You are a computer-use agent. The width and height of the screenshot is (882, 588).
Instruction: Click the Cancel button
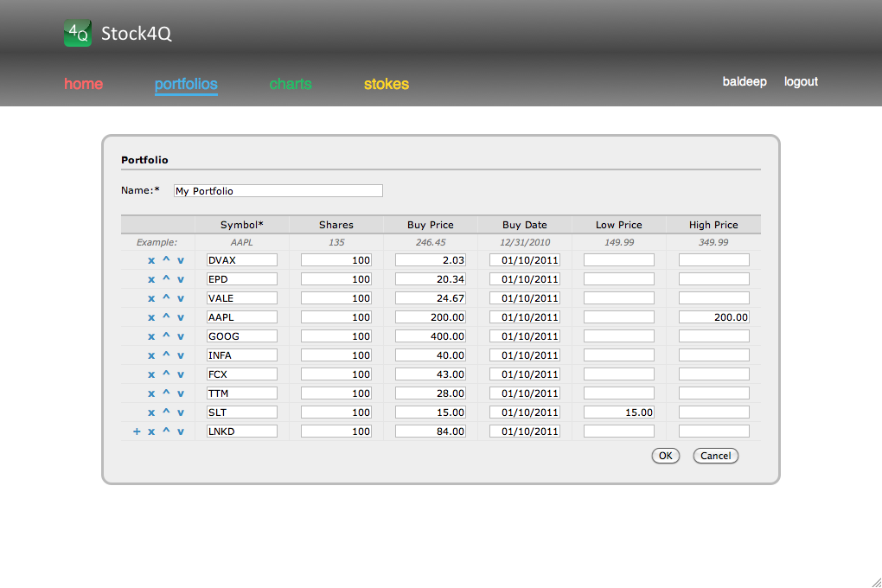(x=715, y=456)
